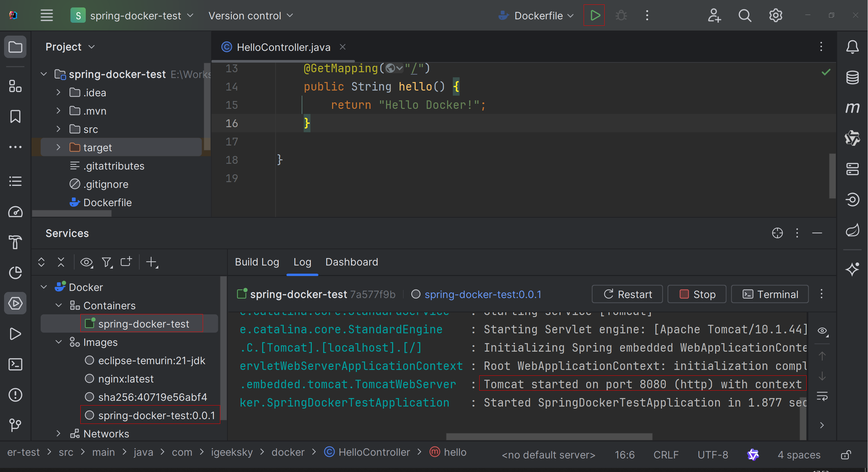Image resolution: width=868 pixels, height=472 pixels.
Task: Open the Database tool window icon
Action: pyautogui.click(x=852, y=78)
